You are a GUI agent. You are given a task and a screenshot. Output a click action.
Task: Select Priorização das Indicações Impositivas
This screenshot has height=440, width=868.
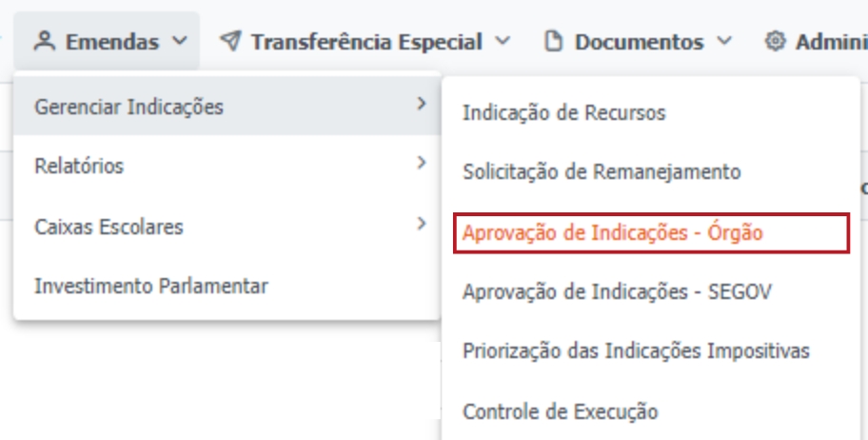coord(636,351)
